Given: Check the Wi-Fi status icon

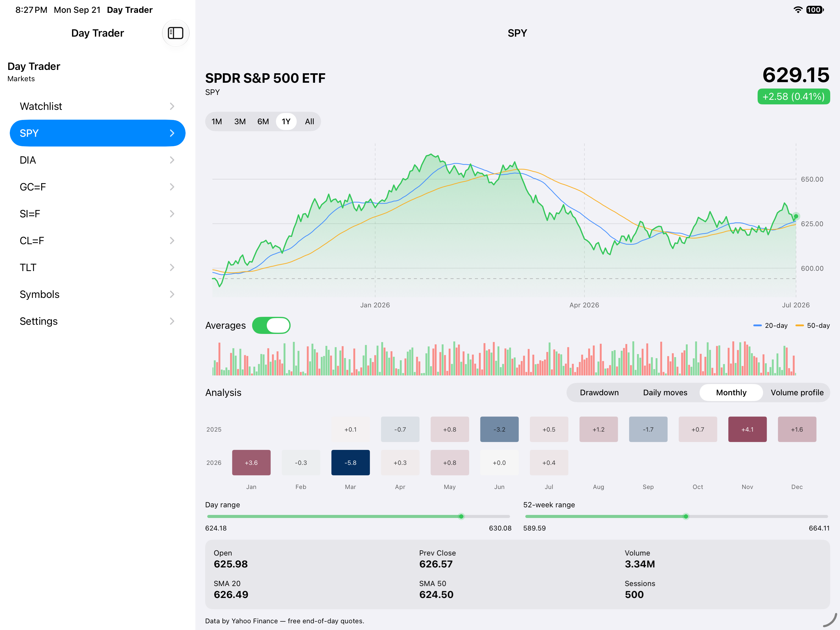Looking at the screenshot, I should [x=798, y=10].
